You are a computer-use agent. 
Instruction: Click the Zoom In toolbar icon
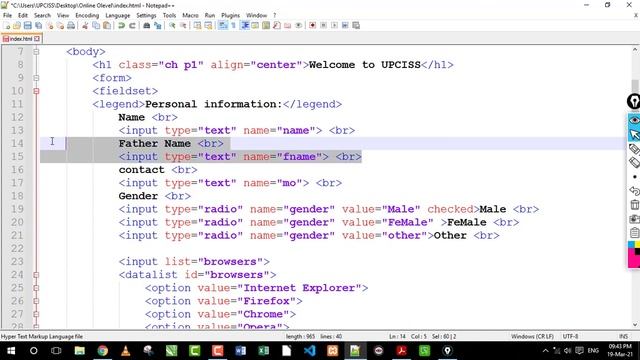coord(172,25)
